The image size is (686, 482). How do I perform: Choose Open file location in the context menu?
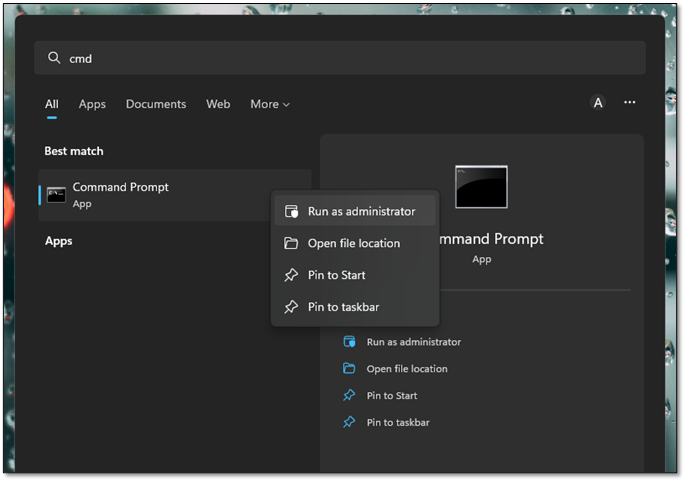tap(353, 243)
